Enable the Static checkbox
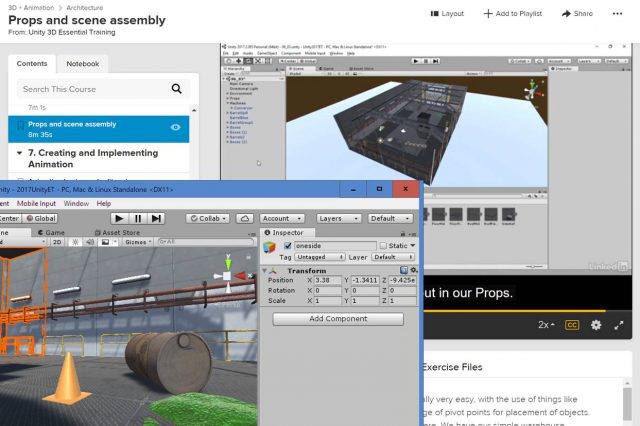Viewport: 640px width, 426px height. (383, 246)
